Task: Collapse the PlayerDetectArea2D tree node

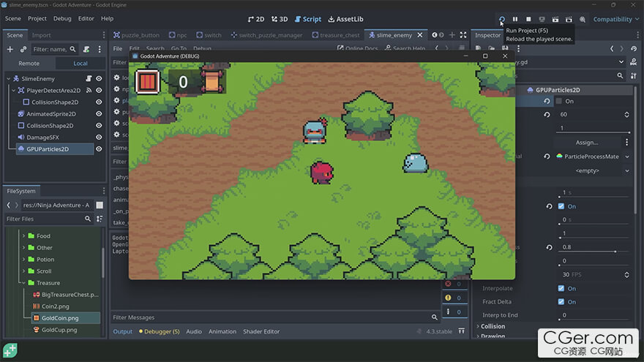Action: point(14,90)
